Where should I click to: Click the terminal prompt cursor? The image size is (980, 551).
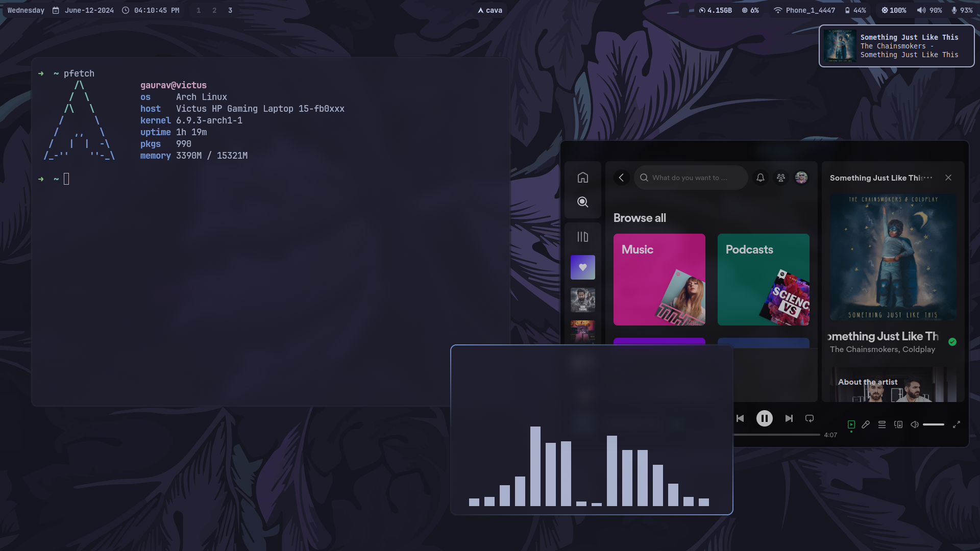click(66, 179)
